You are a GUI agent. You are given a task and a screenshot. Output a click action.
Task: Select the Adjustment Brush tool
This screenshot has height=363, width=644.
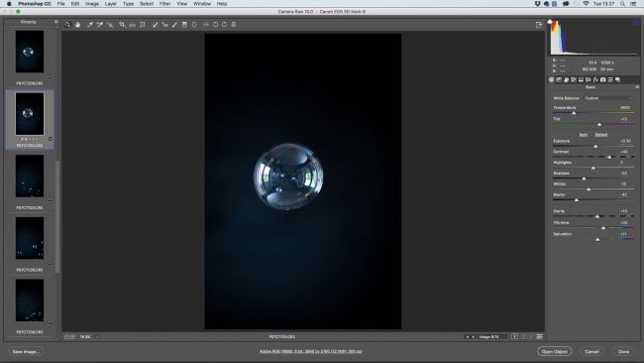(174, 25)
